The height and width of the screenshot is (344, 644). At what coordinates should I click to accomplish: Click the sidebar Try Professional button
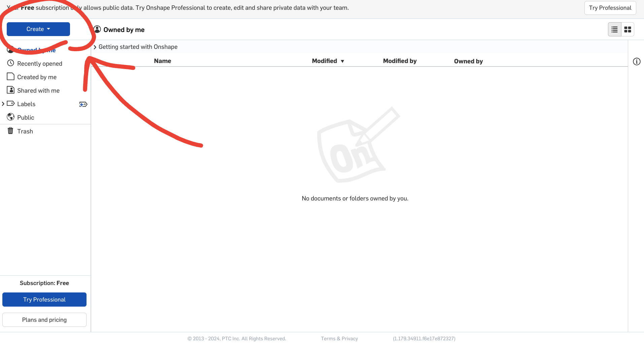point(44,300)
